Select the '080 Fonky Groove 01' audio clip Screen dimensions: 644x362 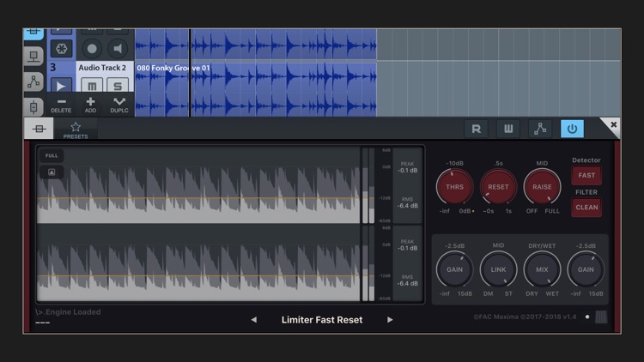coord(256,90)
